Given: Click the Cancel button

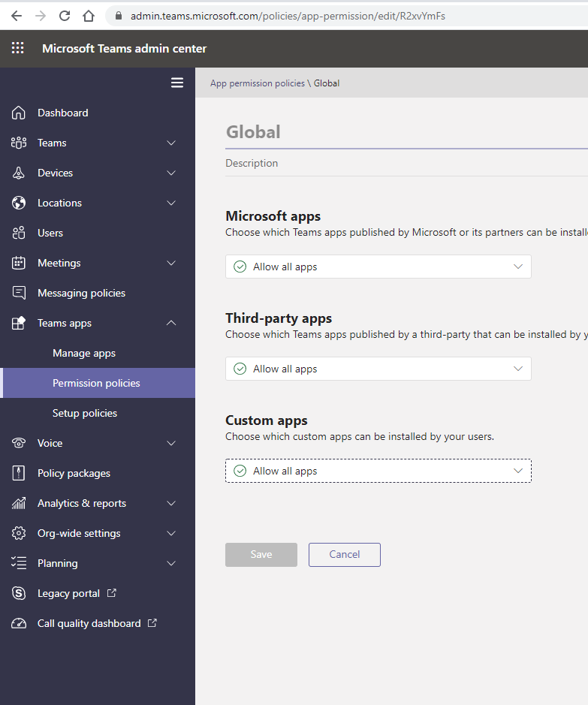Looking at the screenshot, I should tap(345, 554).
